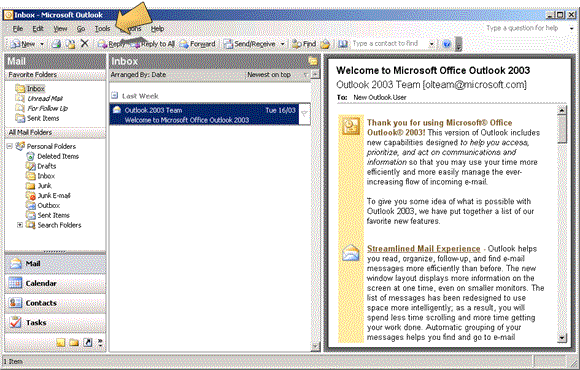The width and height of the screenshot is (580, 370).
Task: Open the Go menu
Action: pos(81,28)
